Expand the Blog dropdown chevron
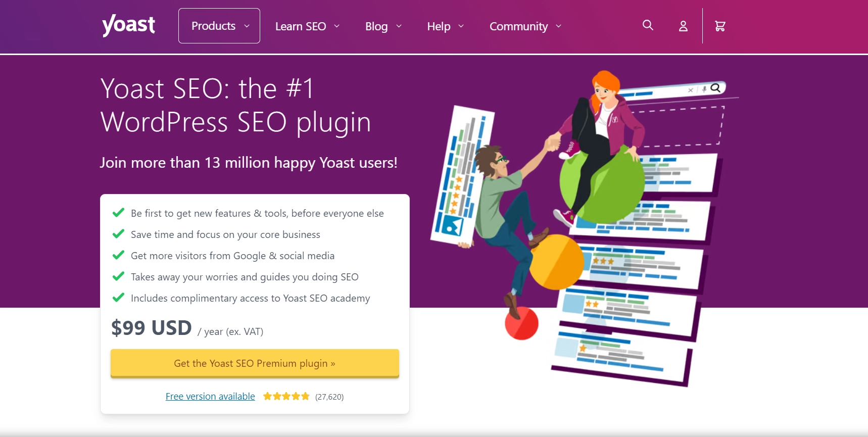 tap(399, 26)
